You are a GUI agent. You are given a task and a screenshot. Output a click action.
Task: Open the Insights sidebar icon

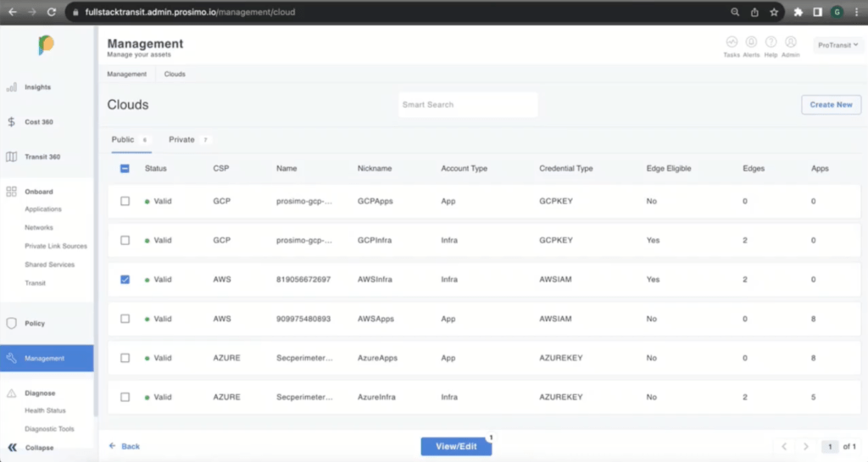[x=12, y=87]
